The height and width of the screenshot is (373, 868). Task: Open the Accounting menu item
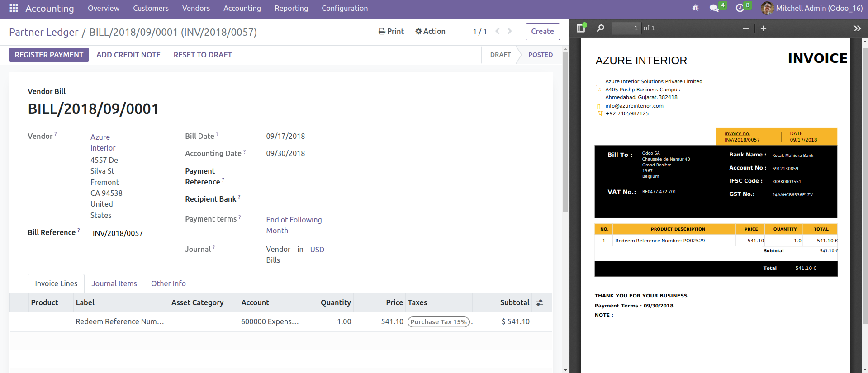pos(242,8)
